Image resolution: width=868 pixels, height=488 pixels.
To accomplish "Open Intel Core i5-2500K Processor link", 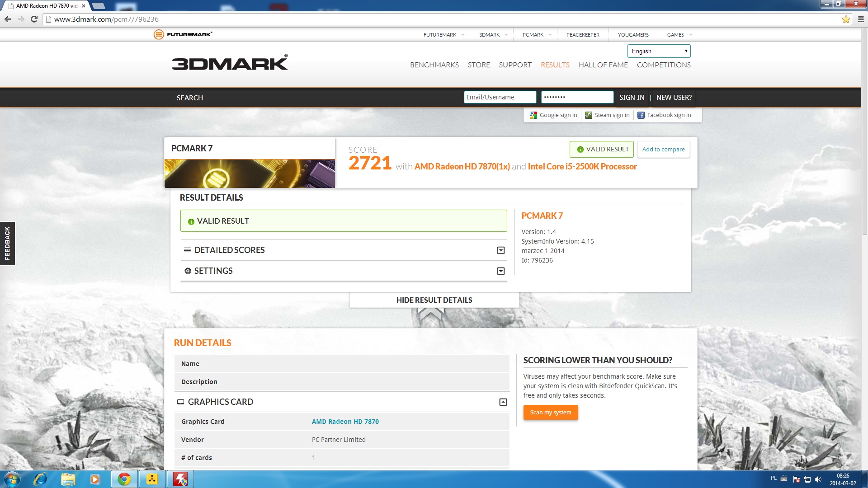I will click(582, 167).
